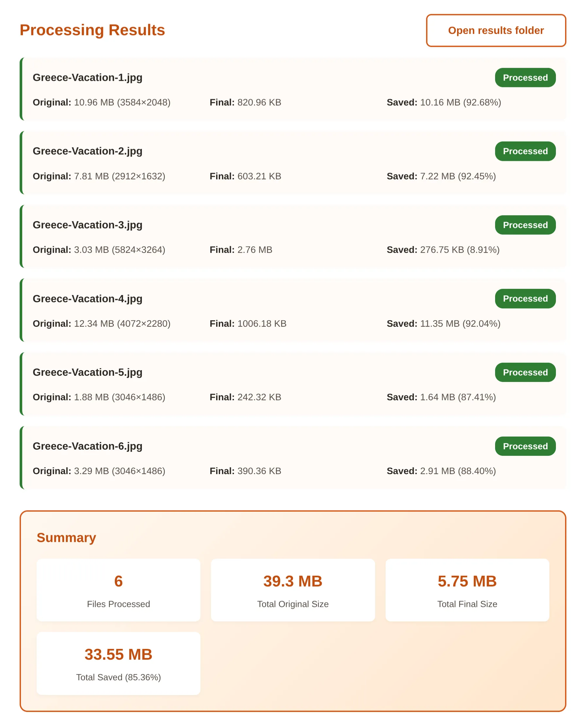This screenshot has height=728, width=586.
Task: Click the Processed badge on Greece-Vacation-3.jpg
Action: [x=525, y=225]
